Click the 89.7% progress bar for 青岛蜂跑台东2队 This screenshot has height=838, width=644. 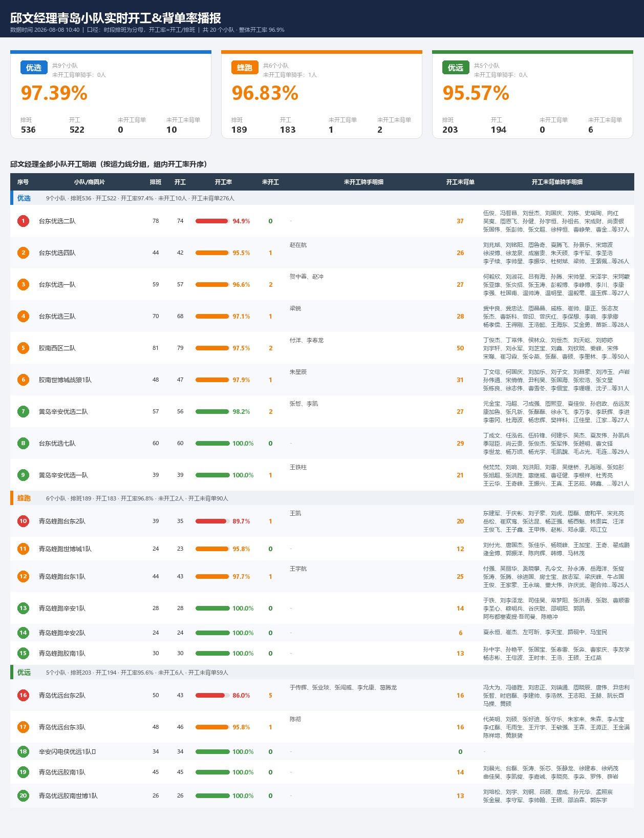tap(212, 521)
